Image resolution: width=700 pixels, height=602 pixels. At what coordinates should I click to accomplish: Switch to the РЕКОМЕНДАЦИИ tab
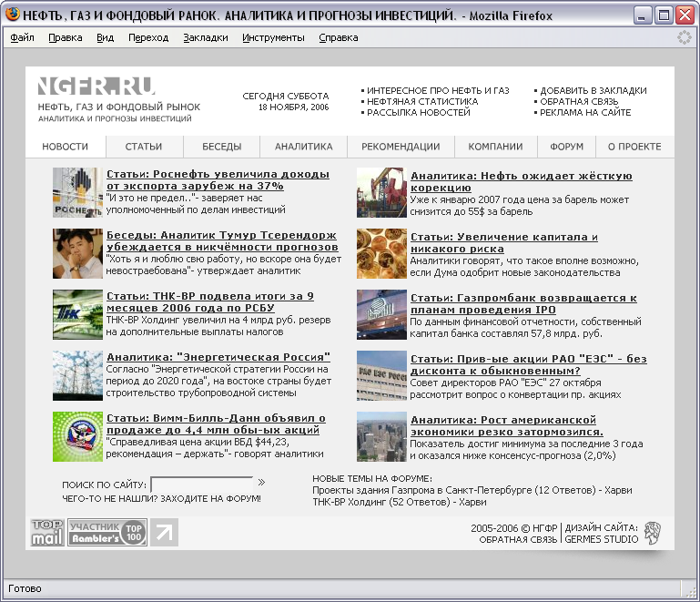[401, 147]
